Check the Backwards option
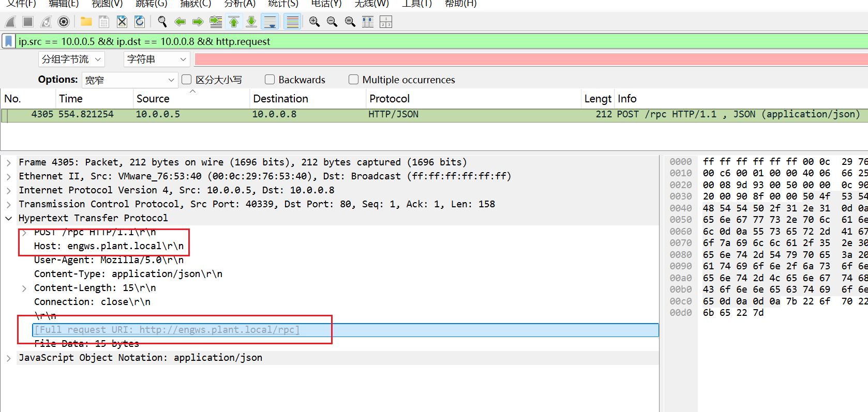 point(270,80)
